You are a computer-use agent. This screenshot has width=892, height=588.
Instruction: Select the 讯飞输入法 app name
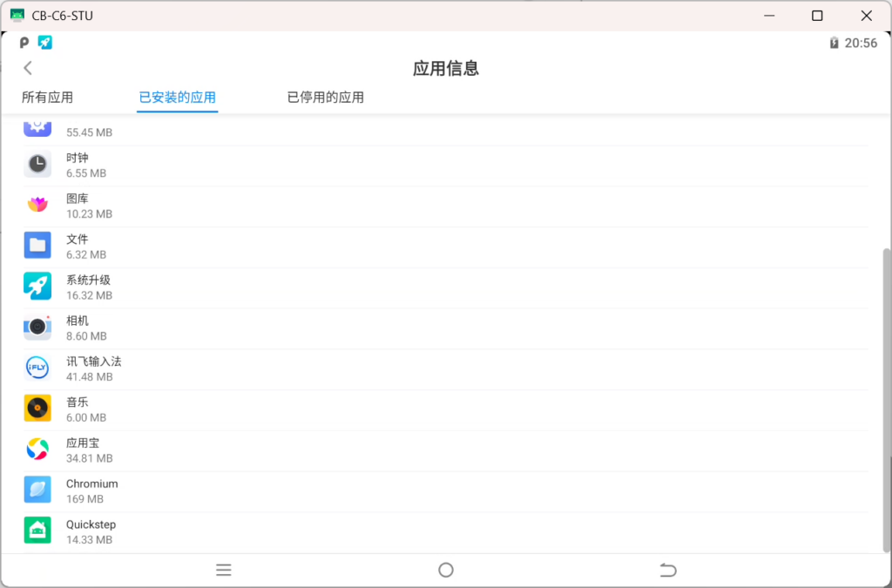pos(94,362)
